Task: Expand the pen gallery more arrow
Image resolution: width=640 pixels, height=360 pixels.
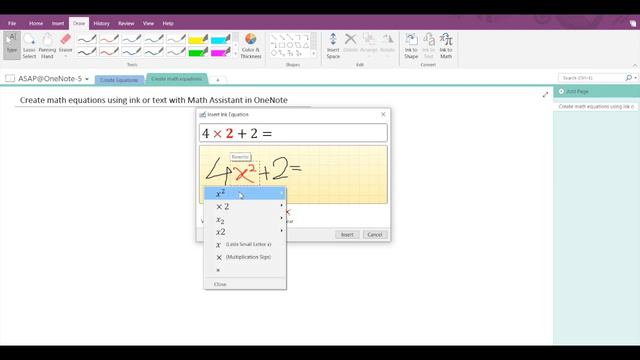Action: (236, 53)
